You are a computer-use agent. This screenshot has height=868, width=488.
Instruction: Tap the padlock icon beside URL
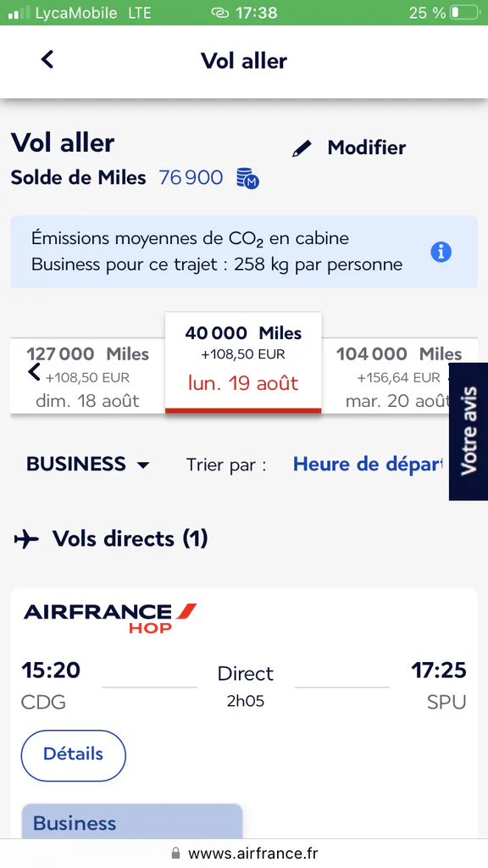[176, 853]
